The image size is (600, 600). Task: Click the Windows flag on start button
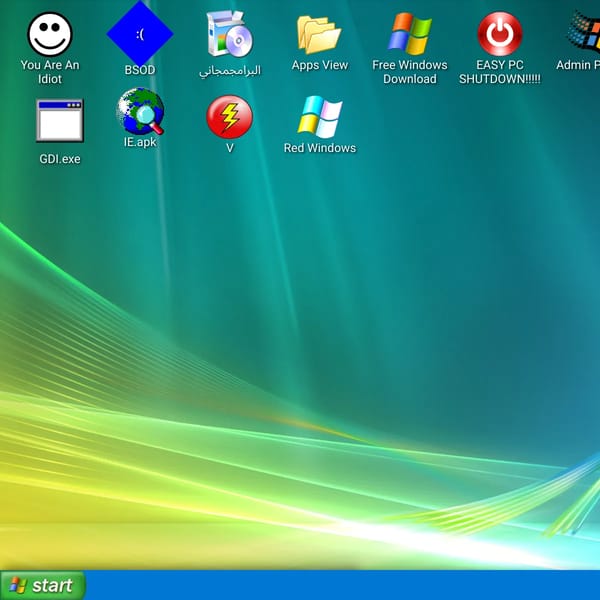pyautogui.click(x=18, y=585)
